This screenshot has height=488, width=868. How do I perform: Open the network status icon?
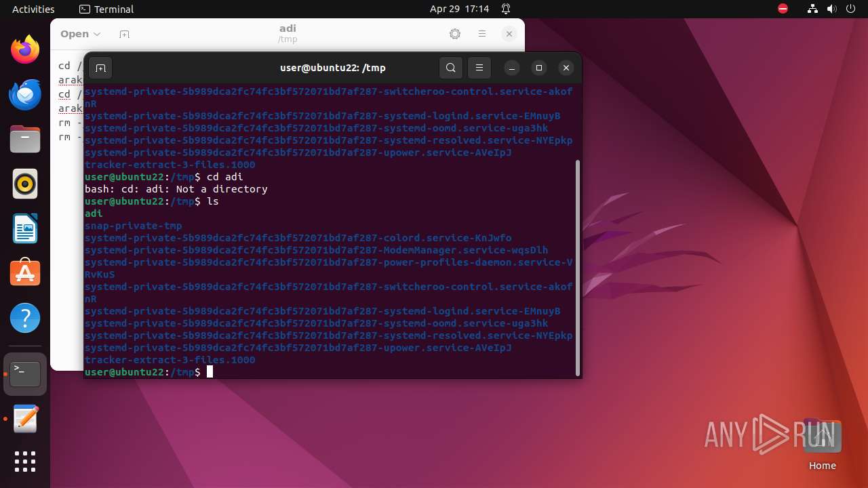(813, 9)
